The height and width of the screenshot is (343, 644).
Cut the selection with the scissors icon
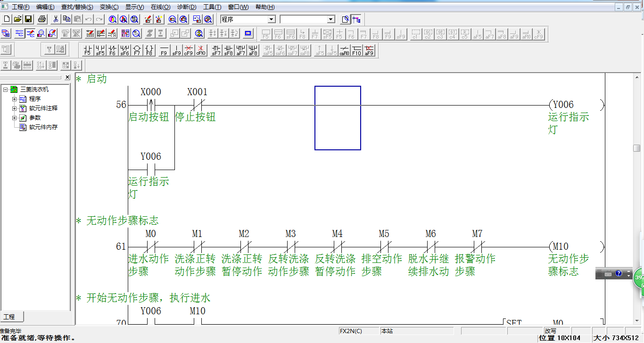pos(56,19)
